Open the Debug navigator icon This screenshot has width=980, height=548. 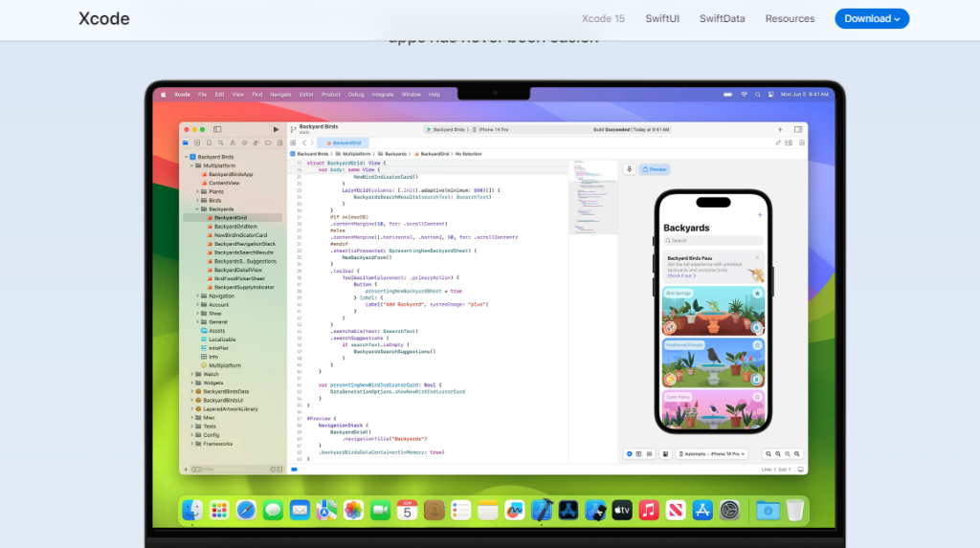coord(256,143)
